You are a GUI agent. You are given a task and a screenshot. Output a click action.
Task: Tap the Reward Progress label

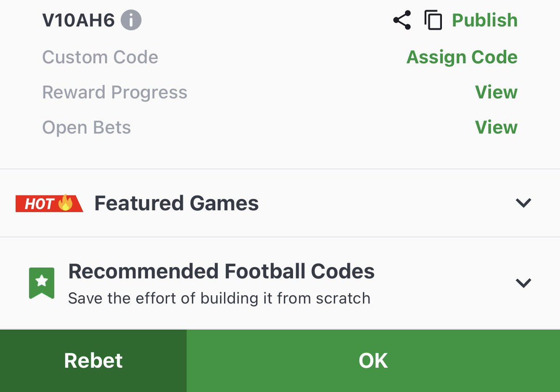point(115,92)
